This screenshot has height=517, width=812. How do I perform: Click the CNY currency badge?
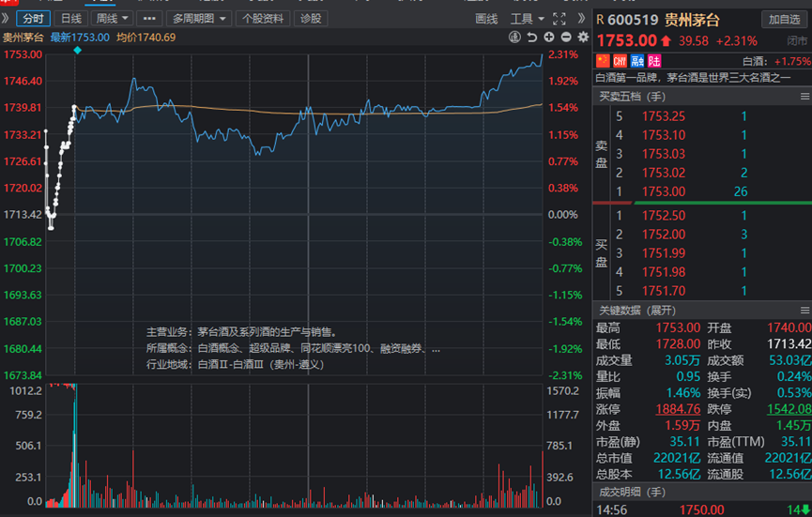pyautogui.click(x=620, y=60)
